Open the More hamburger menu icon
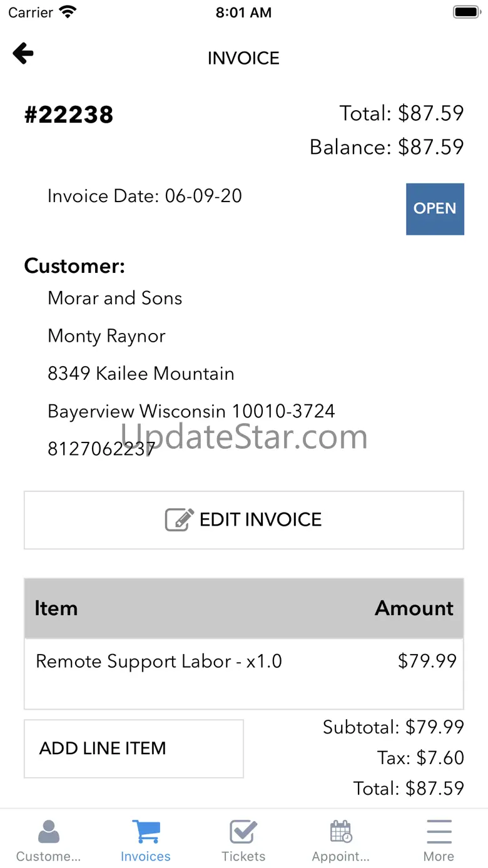This screenshot has width=488, height=868. click(x=439, y=832)
